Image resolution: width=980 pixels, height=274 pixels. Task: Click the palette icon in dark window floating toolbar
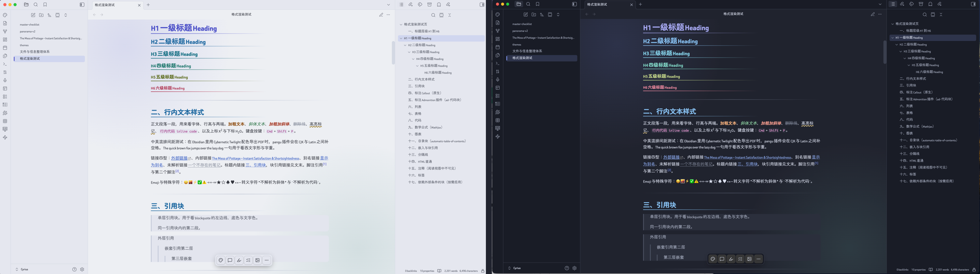coord(713,259)
